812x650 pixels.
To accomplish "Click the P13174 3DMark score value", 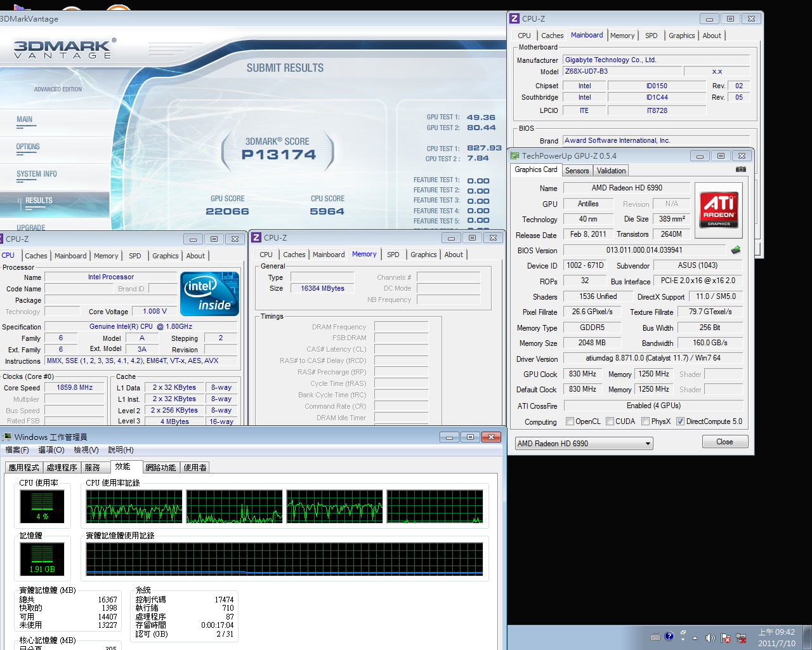I will click(x=278, y=154).
